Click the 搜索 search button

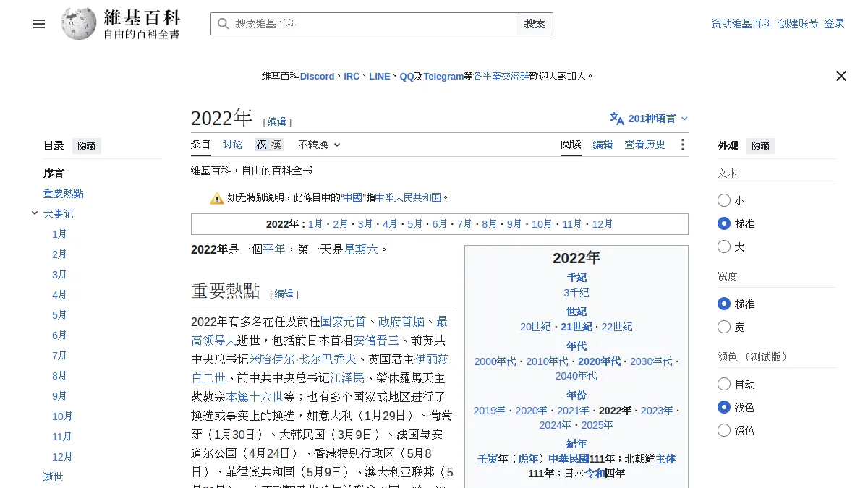pos(535,24)
